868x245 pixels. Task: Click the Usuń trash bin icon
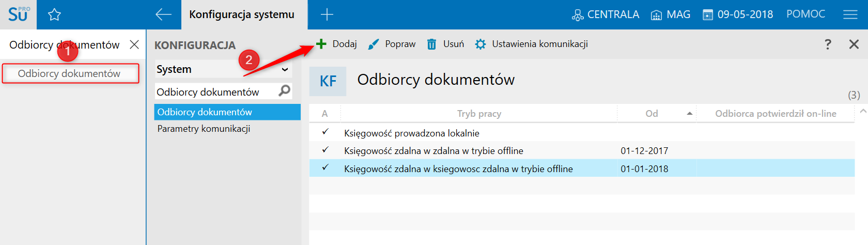(431, 44)
